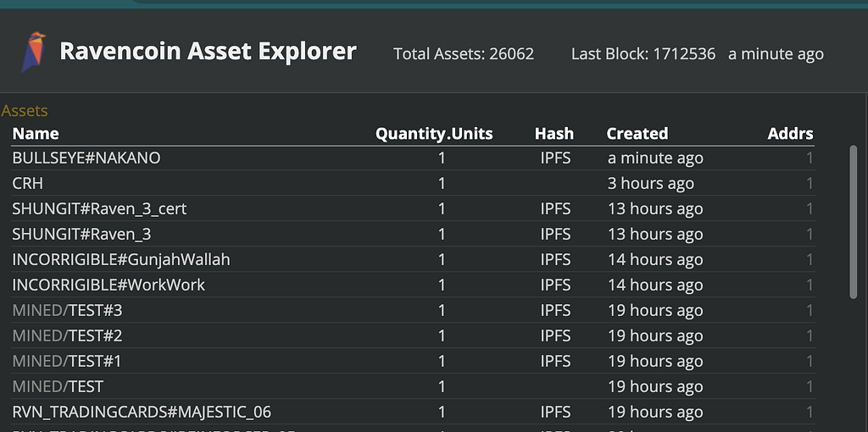868x432 pixels.
Task: Click the Total Assets: 26062 text
Action: (464, 54)
